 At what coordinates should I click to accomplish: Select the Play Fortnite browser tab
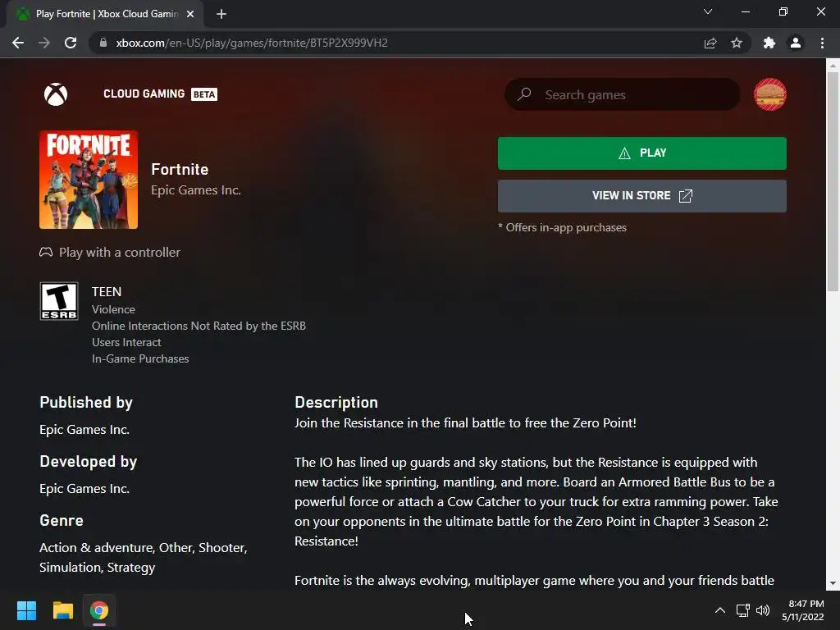coord(104,14)
